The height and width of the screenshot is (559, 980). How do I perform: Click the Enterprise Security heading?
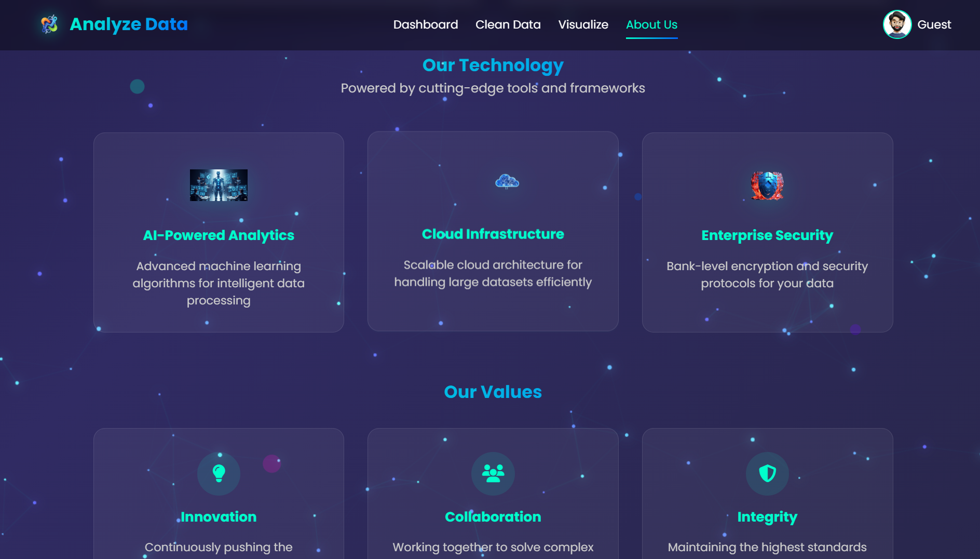767,235
